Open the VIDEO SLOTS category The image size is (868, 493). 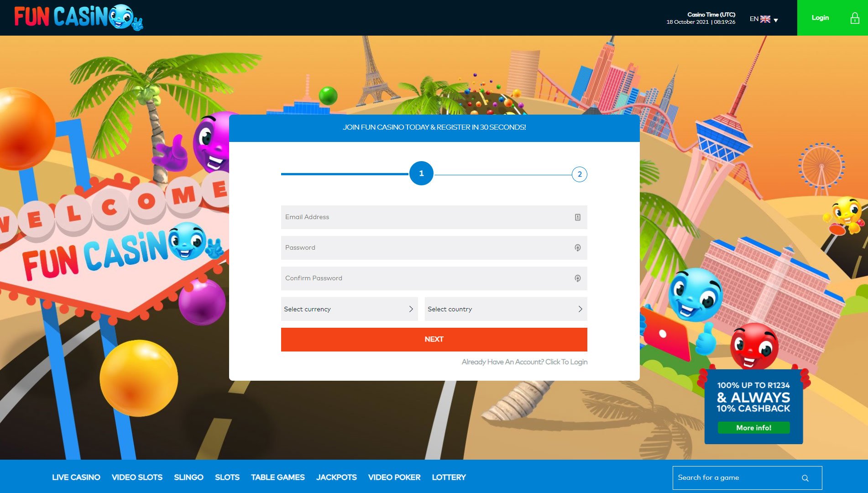[137, 477]
